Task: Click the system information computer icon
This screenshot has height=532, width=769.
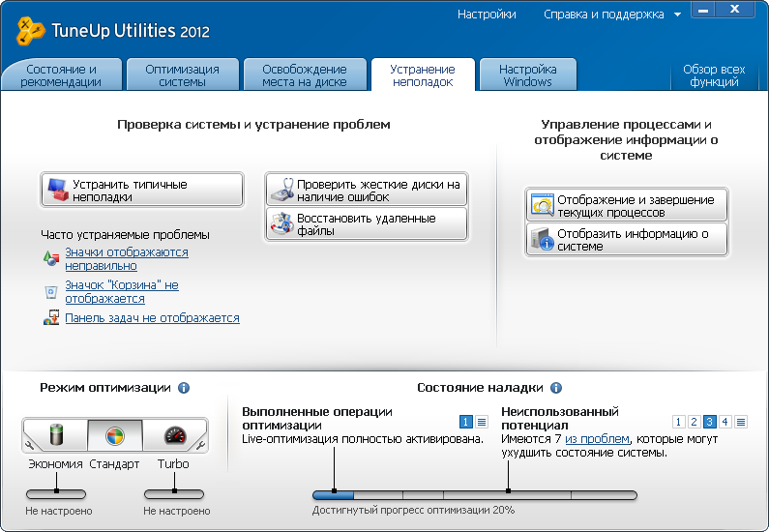Action: [542, 239]
